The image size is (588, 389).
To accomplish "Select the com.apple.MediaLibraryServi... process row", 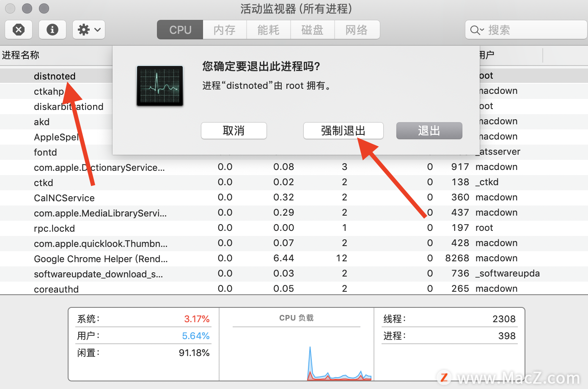I will [x=294, y=213].
